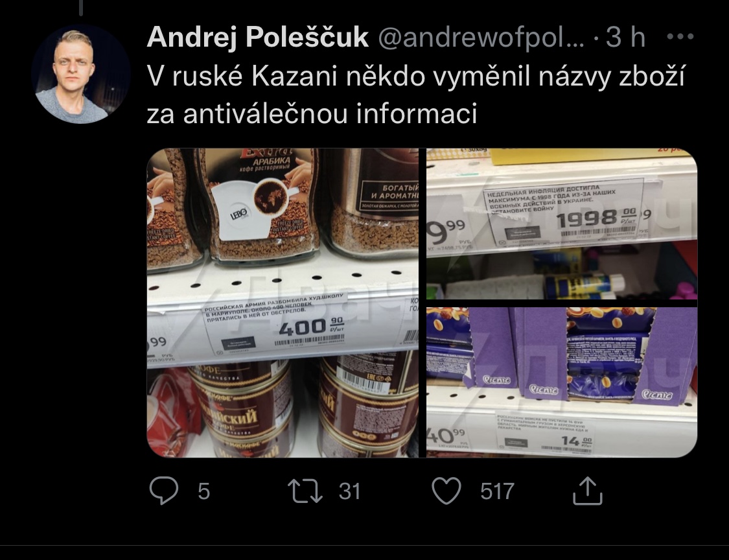
Task: Open the coffee shelf photo
Action: (x=283, y=303)
